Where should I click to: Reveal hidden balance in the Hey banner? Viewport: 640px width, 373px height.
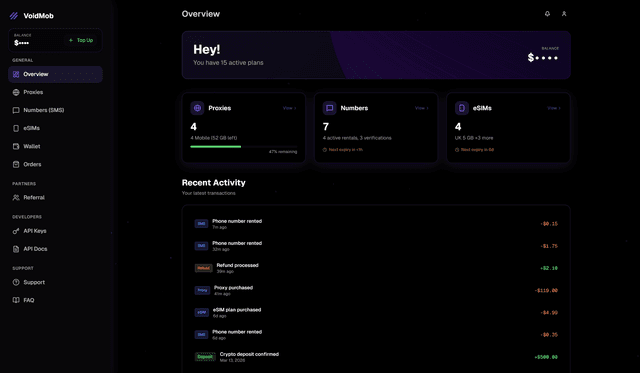tap(543, 58)
